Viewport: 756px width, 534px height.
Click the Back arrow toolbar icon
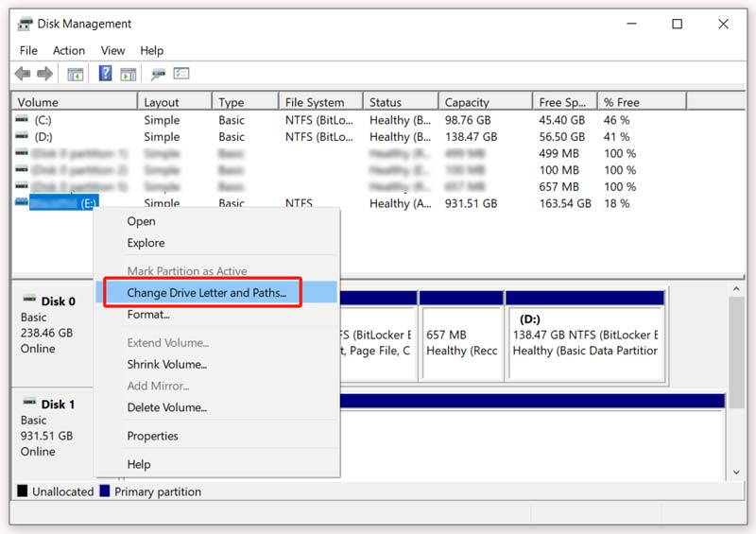[23, 74]
